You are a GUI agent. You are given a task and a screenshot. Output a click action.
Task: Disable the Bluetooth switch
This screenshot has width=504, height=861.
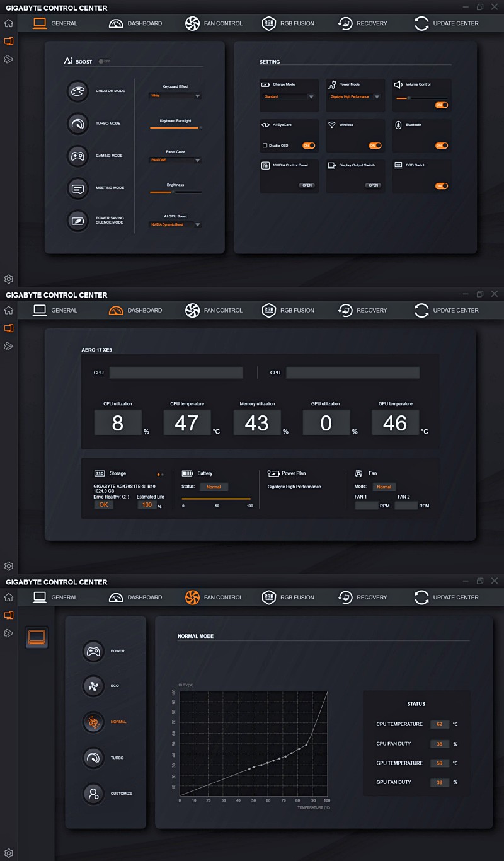pos(442,146)
